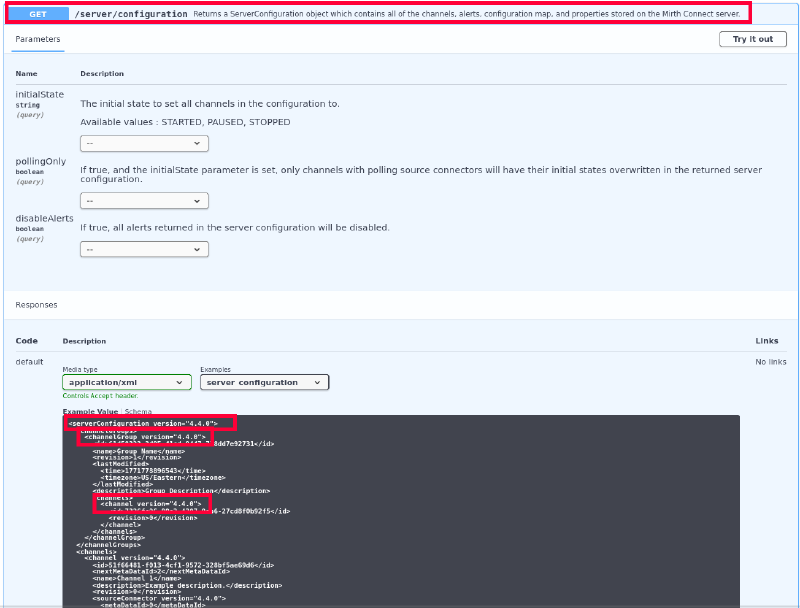Switch to the Schema tab

[138, 411]
